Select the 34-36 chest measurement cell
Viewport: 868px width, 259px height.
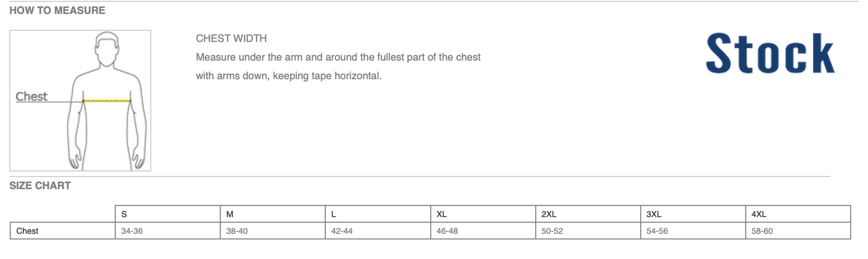132,231
